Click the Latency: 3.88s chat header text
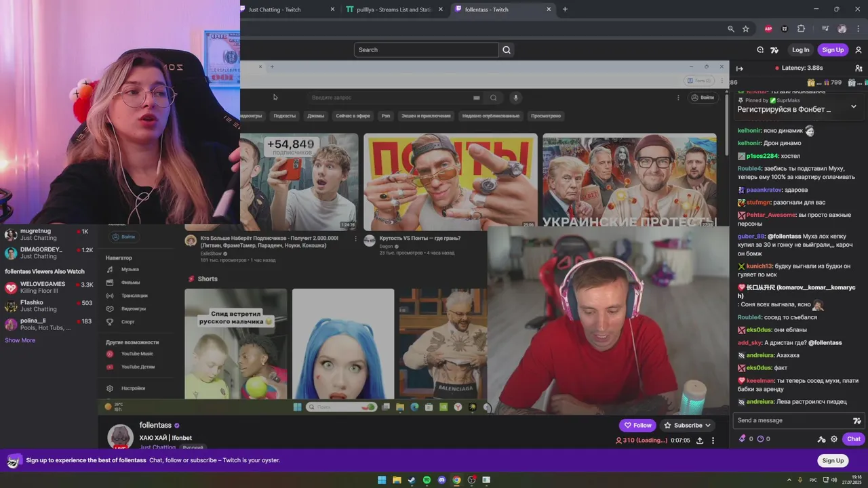 [x=802, y=68]
